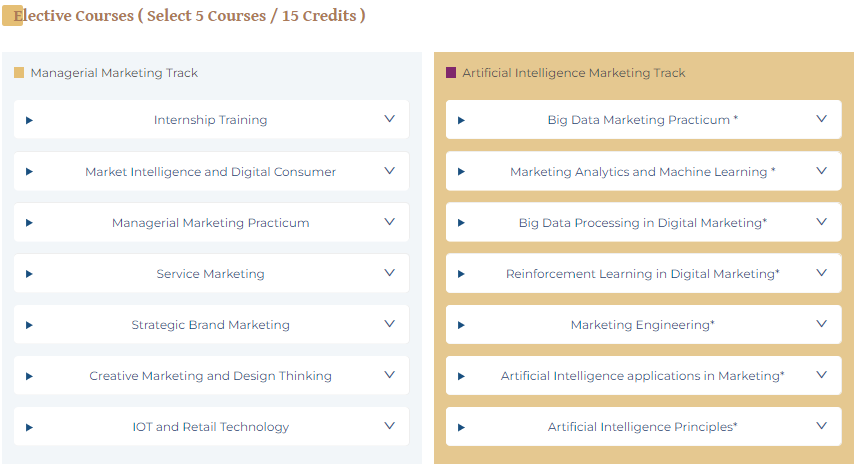Image resolution: width=858 pixels, height=466 pixels.
Task: Click the triangle icon beside Service Marketing
Action: pos(30,274)
